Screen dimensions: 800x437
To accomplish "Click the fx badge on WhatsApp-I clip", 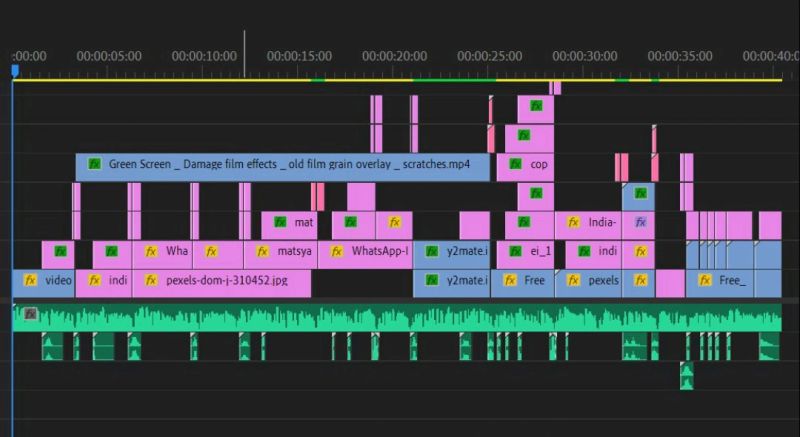I will coord(337,251).
